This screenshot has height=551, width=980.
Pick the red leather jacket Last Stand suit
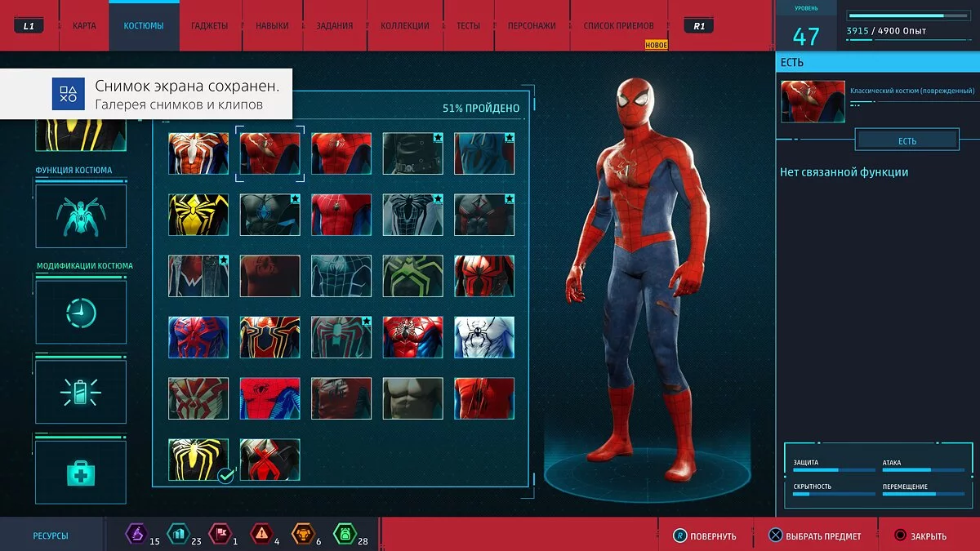tap(341, 398)
